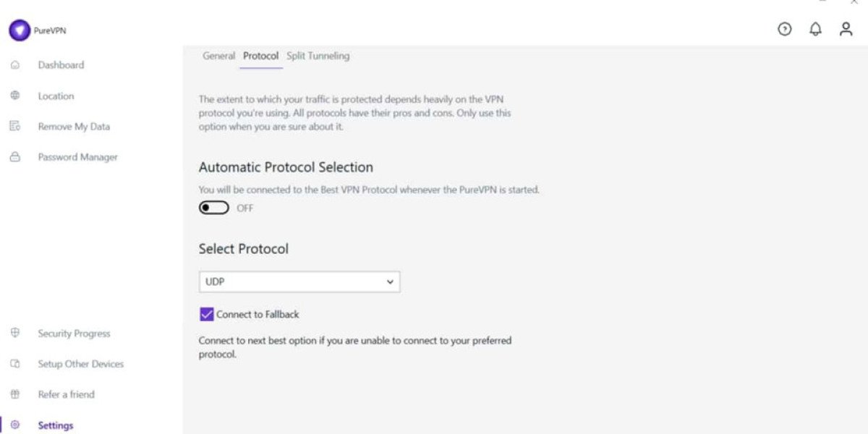Open the Dashboard from the sidebar
The image size is (868, 434).
pyautogui.click(x=61, y=64)
